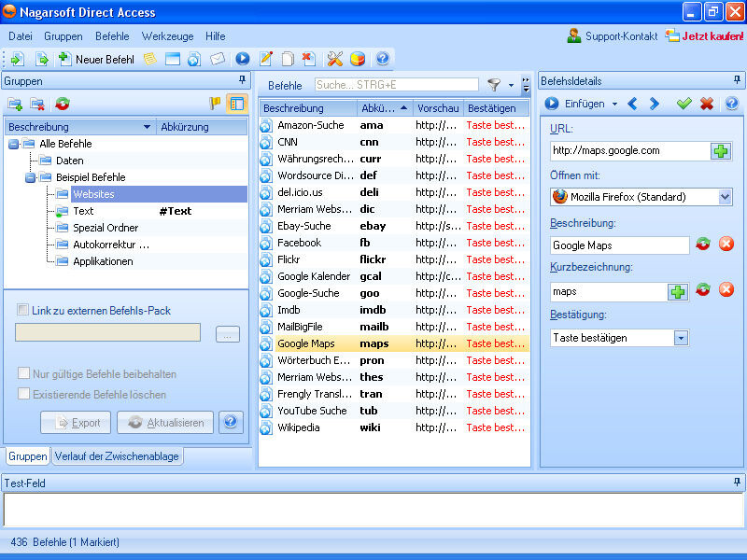Screen dimensions: 747x560
Task: Click the Suche search field
Action: 396,85
